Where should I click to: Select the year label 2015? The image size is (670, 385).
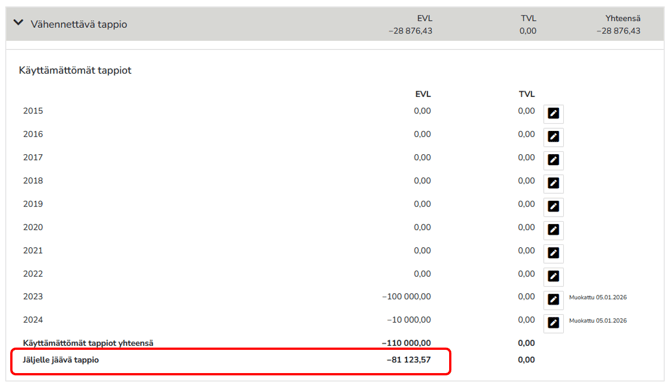click(x=33, y=111)
